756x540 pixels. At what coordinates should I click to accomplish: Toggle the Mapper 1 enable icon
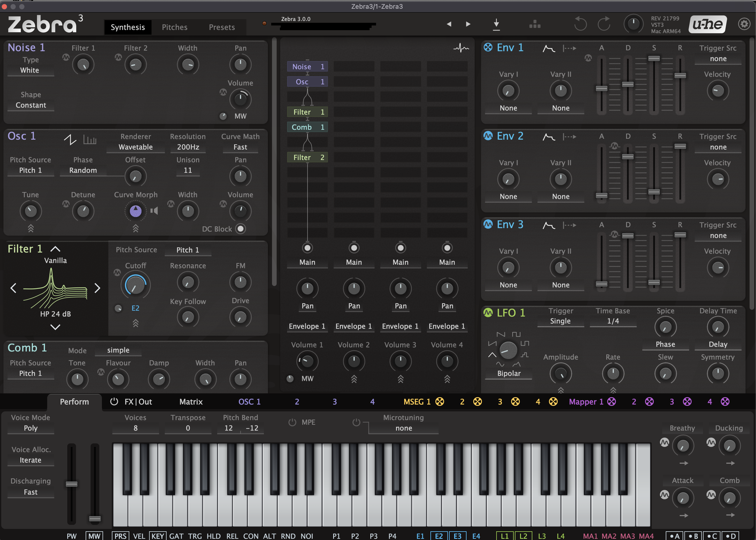coord(612,402)
